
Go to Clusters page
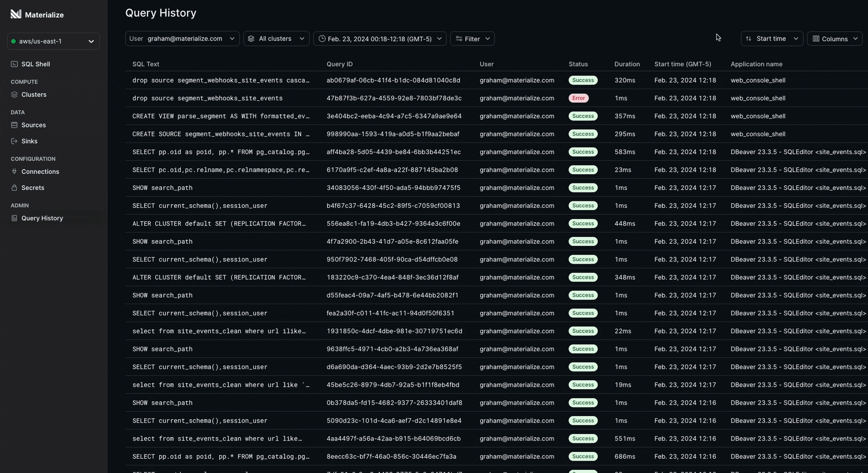(x=34, y=94)
